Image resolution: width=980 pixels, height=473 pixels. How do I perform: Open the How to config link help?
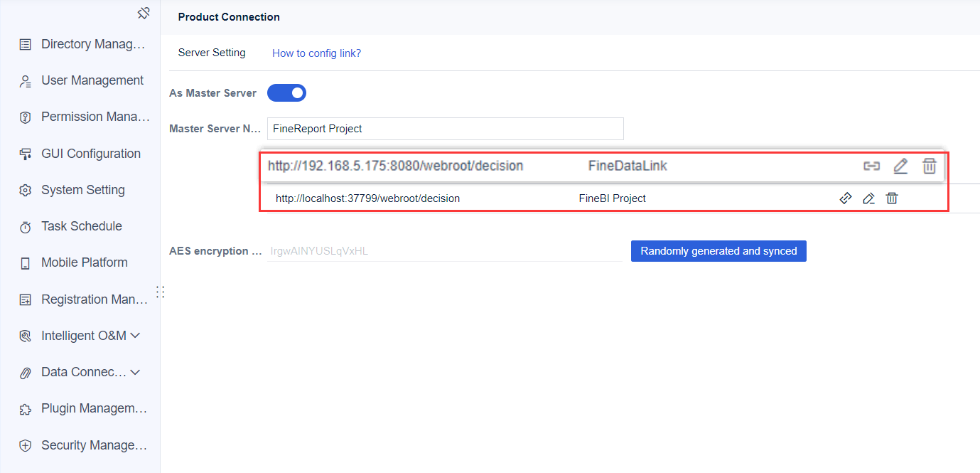click(316, 53)
